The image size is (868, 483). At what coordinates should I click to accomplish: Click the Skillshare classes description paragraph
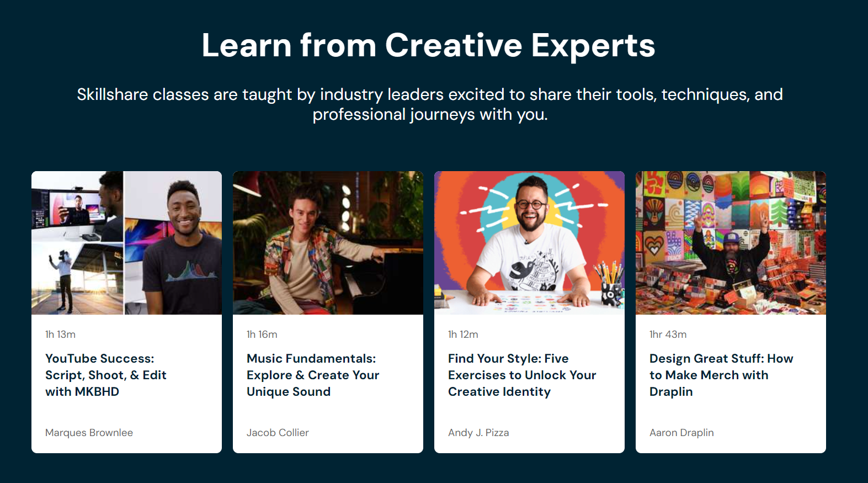tap(430, 104)
